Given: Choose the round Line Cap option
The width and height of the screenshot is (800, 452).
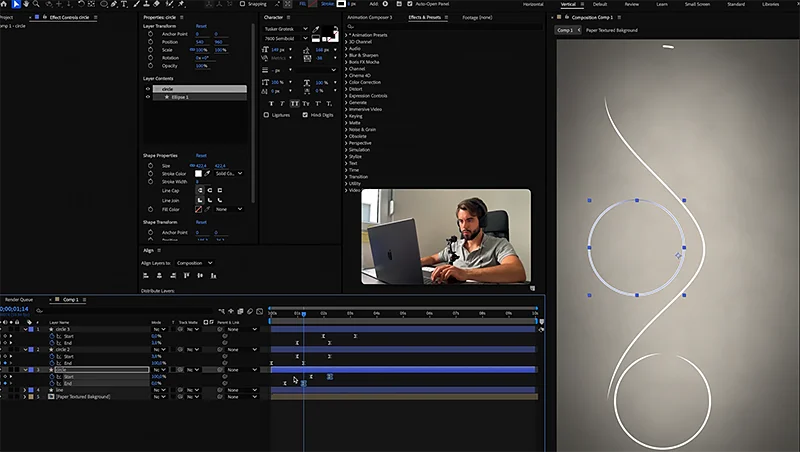Looking at the screenshot, I should coord(210,190).
